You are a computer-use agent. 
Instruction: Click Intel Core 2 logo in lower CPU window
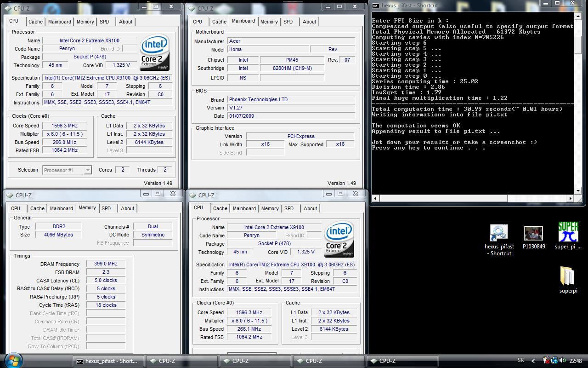(339, 239)
